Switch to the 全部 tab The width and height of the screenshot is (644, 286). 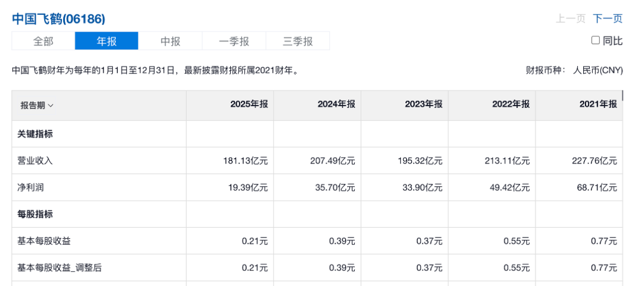43,41
